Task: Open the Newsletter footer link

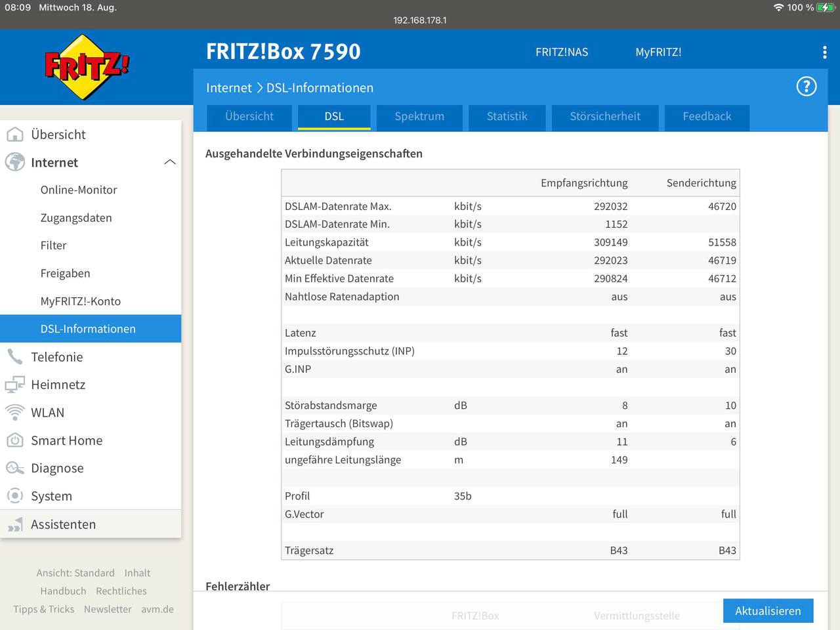Action: click(108, 609)
